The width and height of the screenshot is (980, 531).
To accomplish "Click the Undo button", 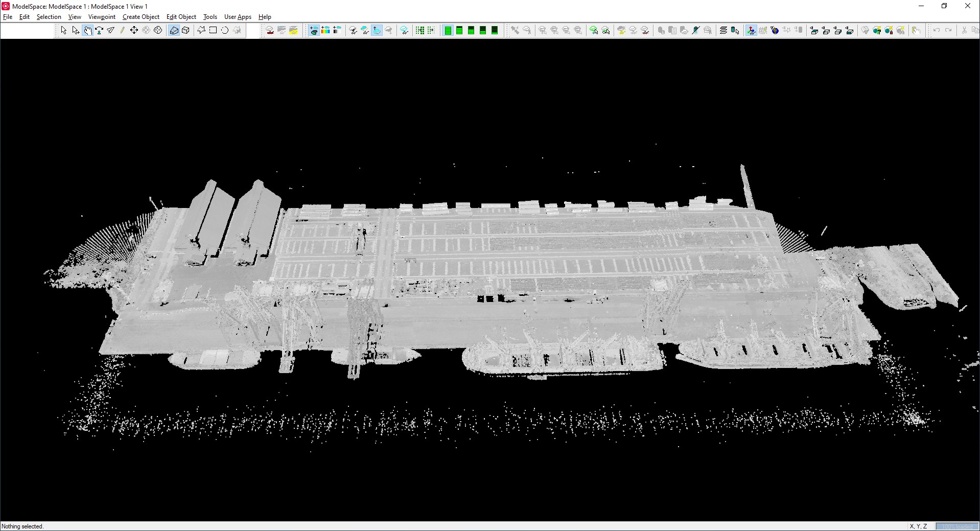I will click(936, 30).
